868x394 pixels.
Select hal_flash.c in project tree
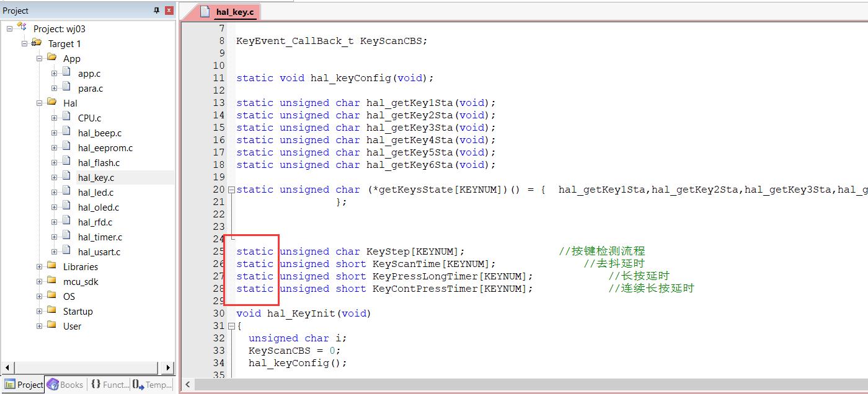pyautogui.click(x=99, y=163)
